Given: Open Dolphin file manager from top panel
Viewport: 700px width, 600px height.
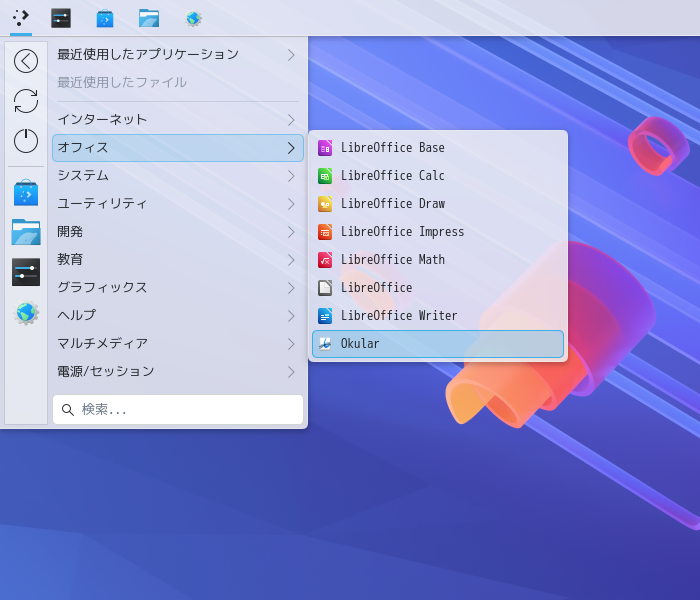Looking at the screenshot, I should click(149, 18).
